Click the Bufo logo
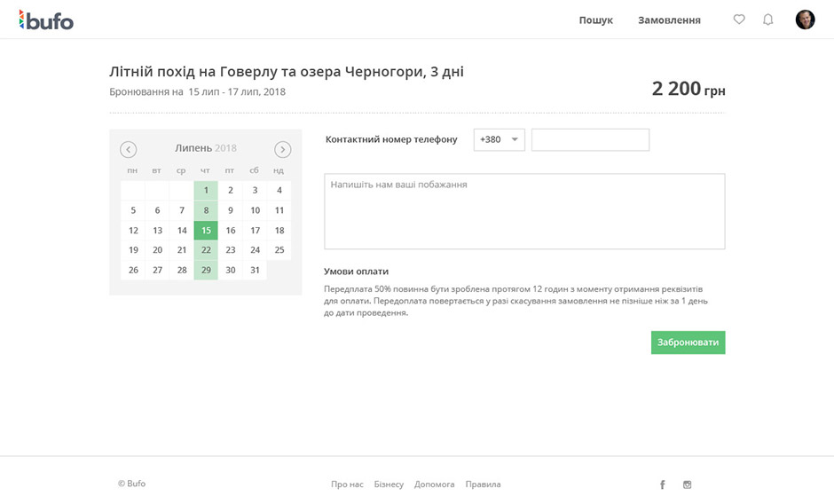834x504 pixels. point(46,20)
